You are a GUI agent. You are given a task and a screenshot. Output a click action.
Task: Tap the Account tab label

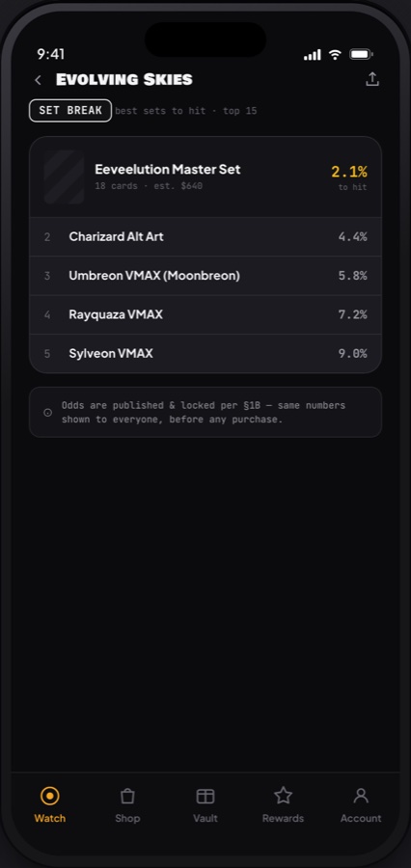tap(361, 818)
